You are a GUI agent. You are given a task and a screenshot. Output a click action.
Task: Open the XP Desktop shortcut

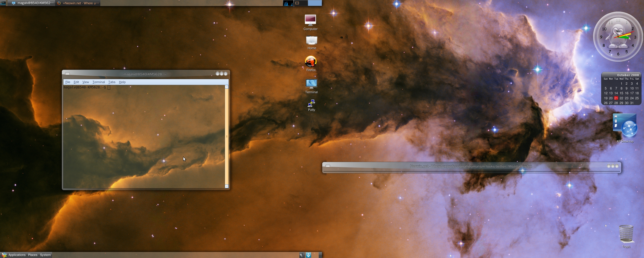[x=625, y=128]
